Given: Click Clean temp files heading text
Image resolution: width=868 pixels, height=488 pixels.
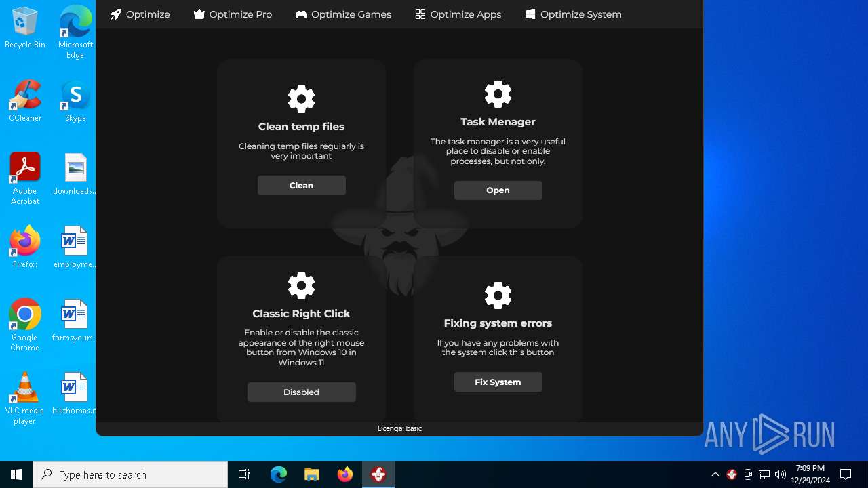Looking at the screenshot, I should (302, 127).
